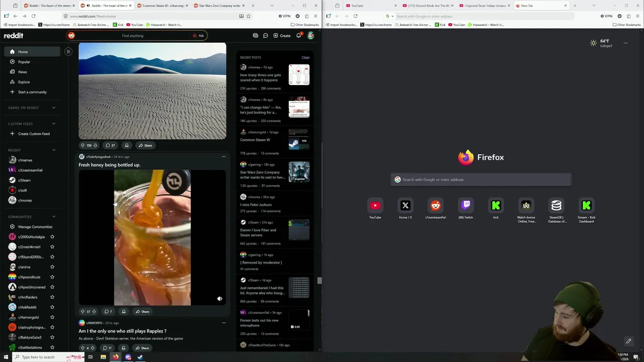The width and height of the screenshot is (644, 362).
Task: Click the Create post button
Action: [282, 36]
